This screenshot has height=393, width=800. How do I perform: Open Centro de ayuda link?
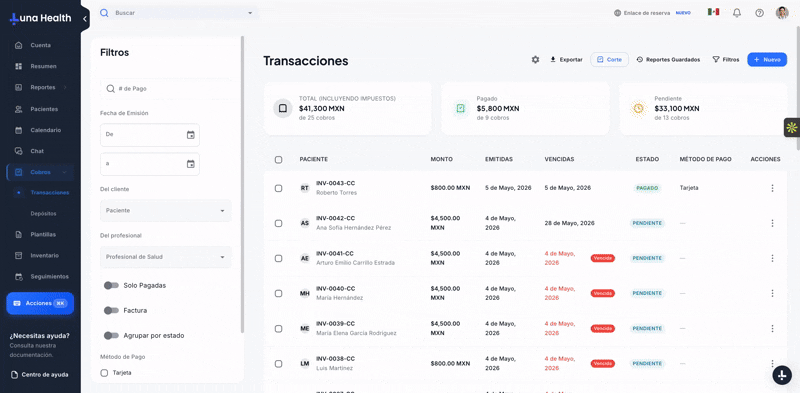39,375
